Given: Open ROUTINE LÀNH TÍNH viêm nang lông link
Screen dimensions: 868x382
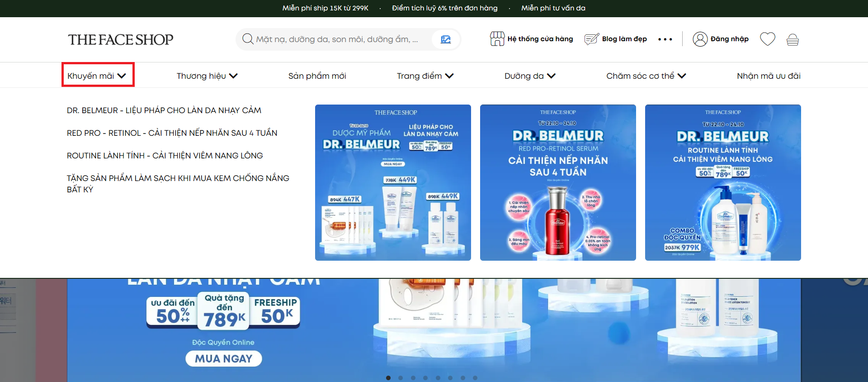Looking at the screenshot, I should pyautogui.click(x=165, y=156).
